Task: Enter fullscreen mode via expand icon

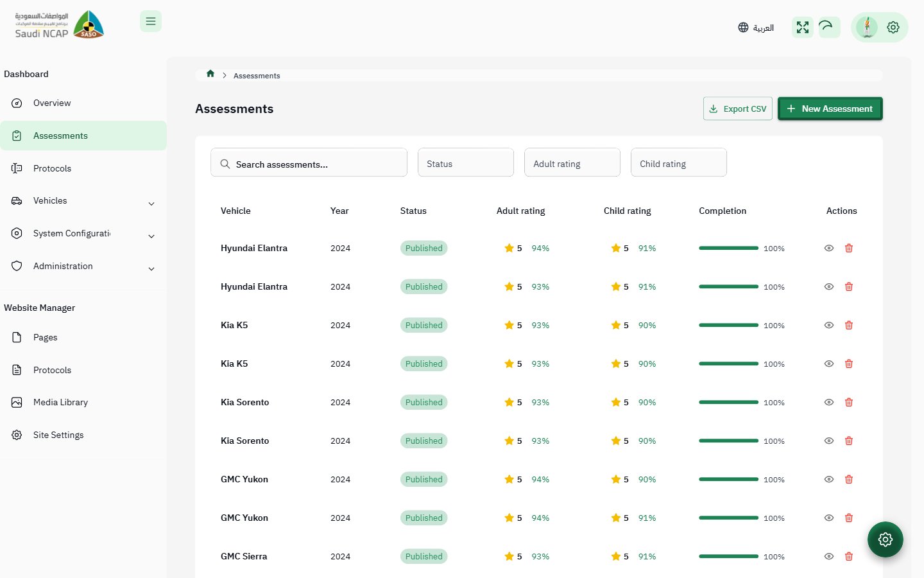Action: [803, 27]
